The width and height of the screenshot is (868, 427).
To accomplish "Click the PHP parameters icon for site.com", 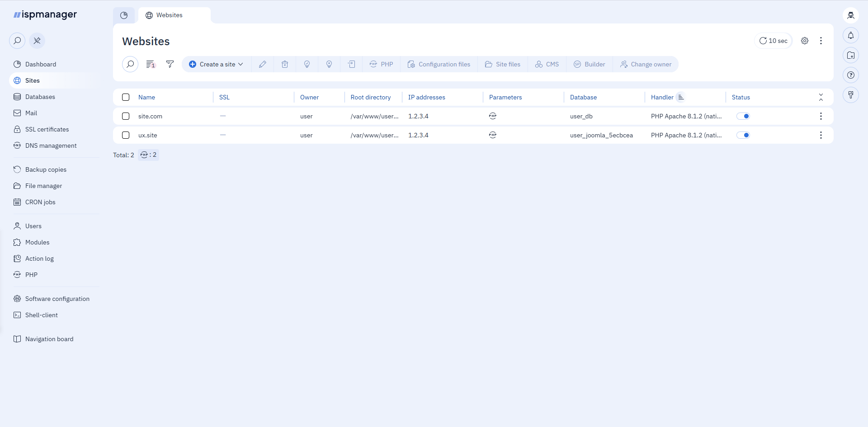I will click(x=493, y=116).
